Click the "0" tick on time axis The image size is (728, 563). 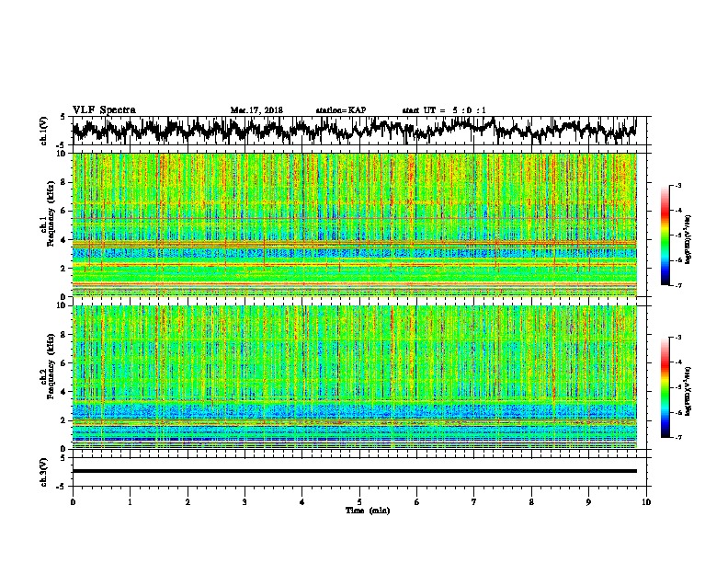click(73, 502)
